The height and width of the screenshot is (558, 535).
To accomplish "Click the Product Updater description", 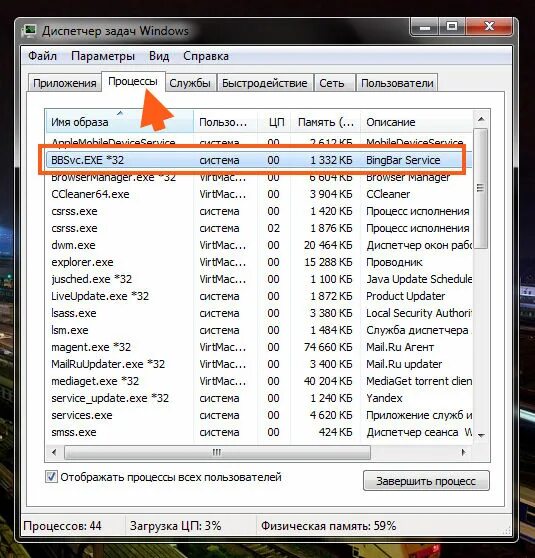I will [405, 296].
